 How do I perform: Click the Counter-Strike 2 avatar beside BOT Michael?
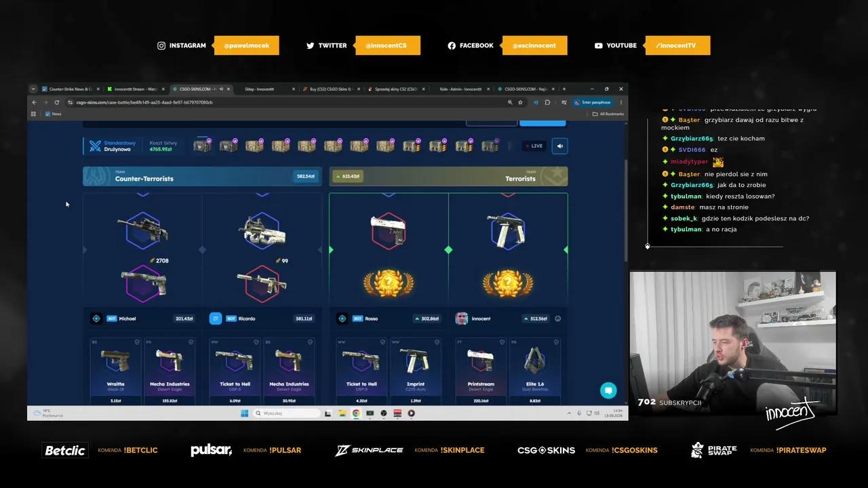tap(96, 319)
